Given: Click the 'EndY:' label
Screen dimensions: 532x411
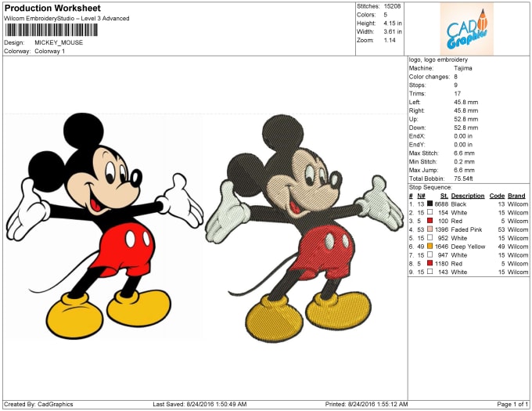Looking at the screenshot, I should (x=417, y=145).
